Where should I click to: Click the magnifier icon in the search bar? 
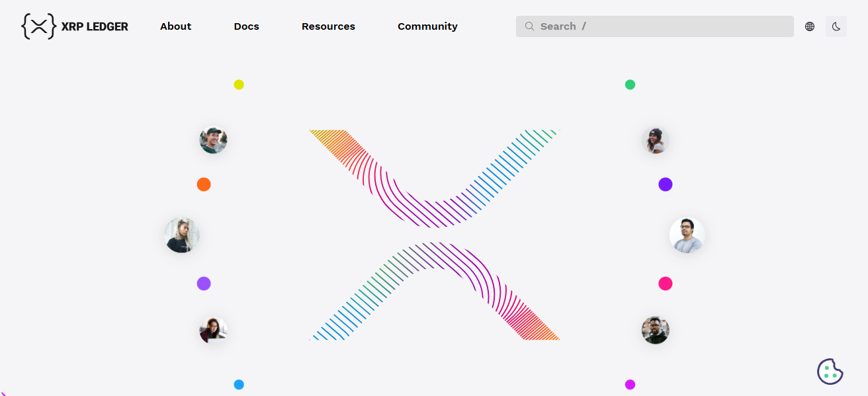click(529, 26)
